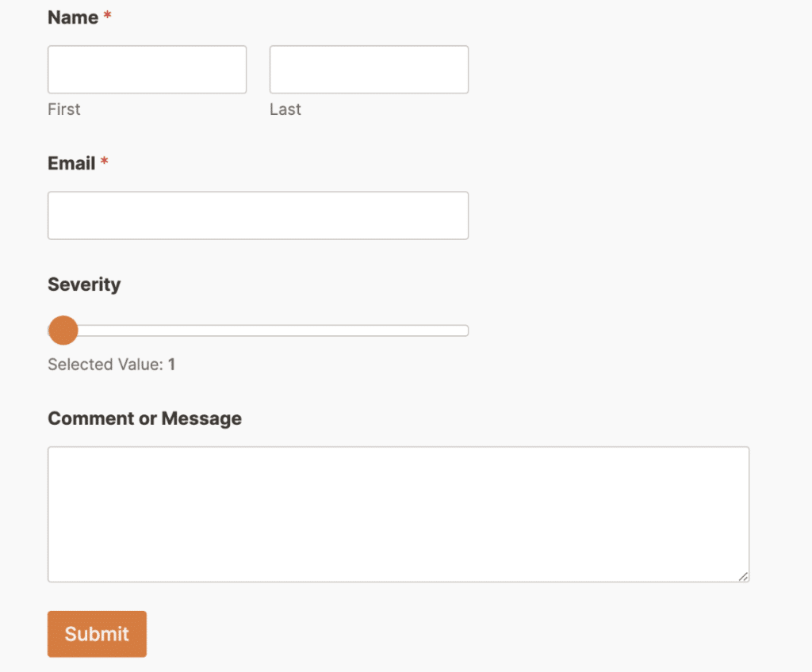The height and width of the screenshot is (672, 812).
Task: Click the orange Severity slider handle
Action: point(63,330)
